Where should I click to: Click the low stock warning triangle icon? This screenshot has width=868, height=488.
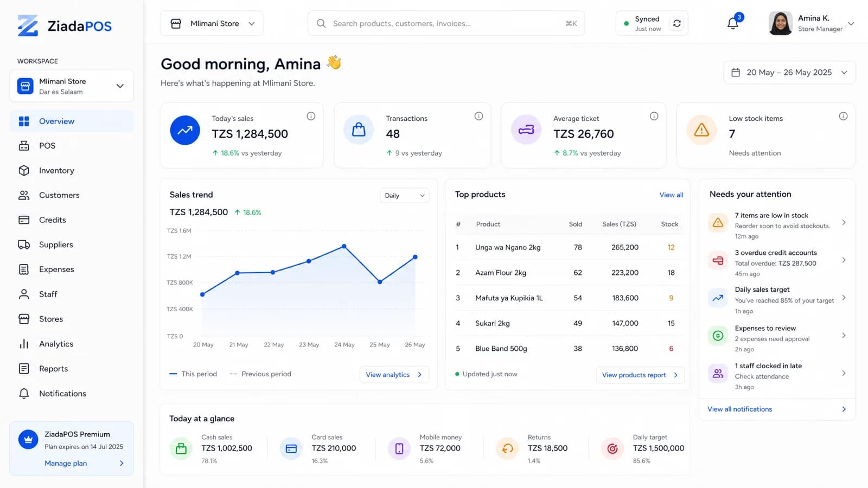(701, 130)
